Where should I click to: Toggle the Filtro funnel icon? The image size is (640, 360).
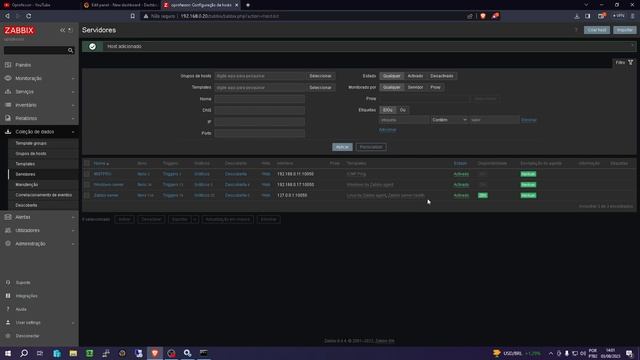point(631,62)
